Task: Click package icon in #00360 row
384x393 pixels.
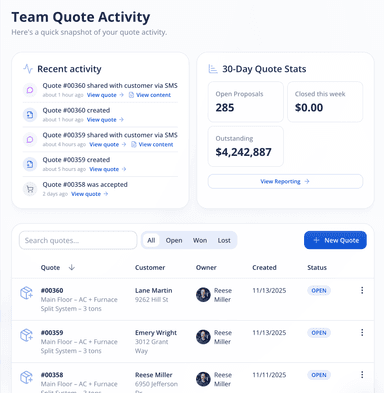Action: 26,293
